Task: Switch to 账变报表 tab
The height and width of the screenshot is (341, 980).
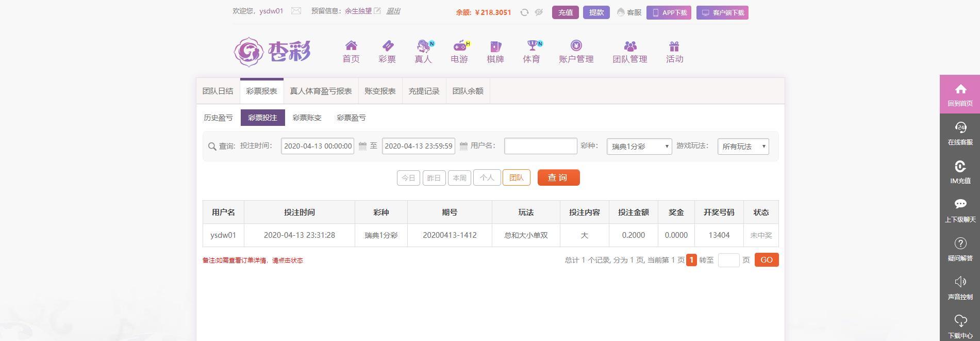Action: click(380, 91)
